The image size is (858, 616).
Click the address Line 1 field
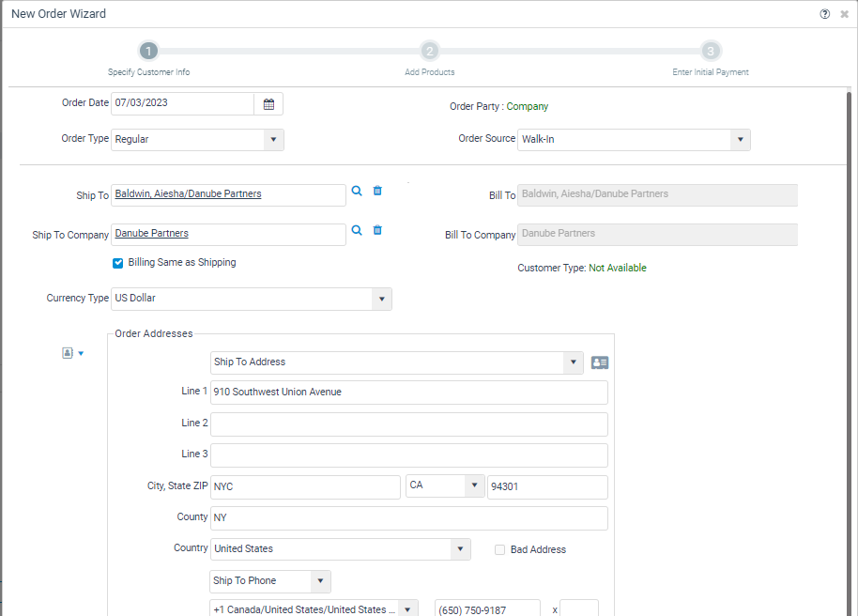408,393
